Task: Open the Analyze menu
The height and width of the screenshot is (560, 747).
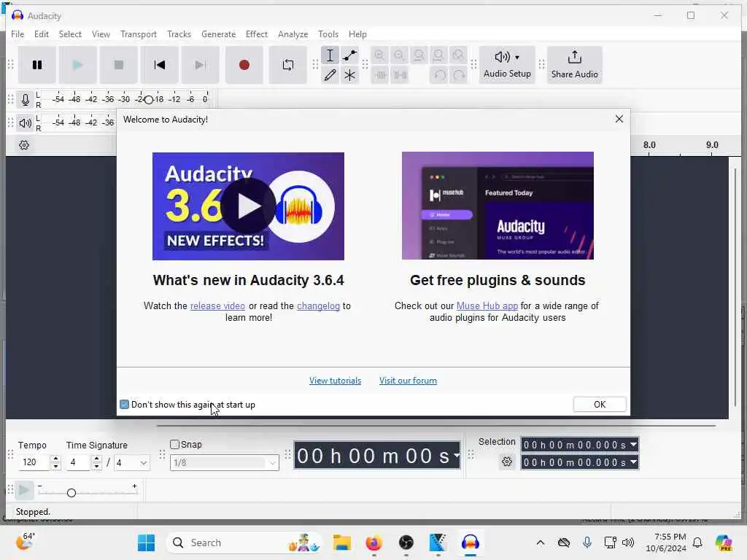Action: click(x=293, y=34)
